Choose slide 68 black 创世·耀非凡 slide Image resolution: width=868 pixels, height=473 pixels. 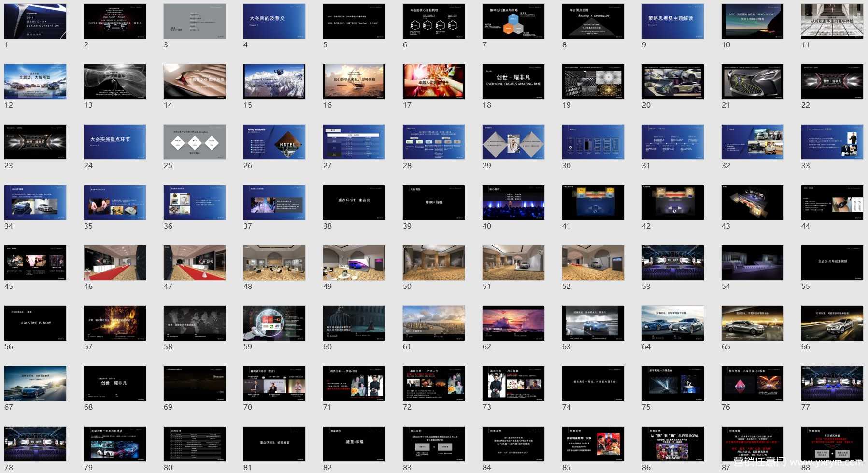coord(115,384)
